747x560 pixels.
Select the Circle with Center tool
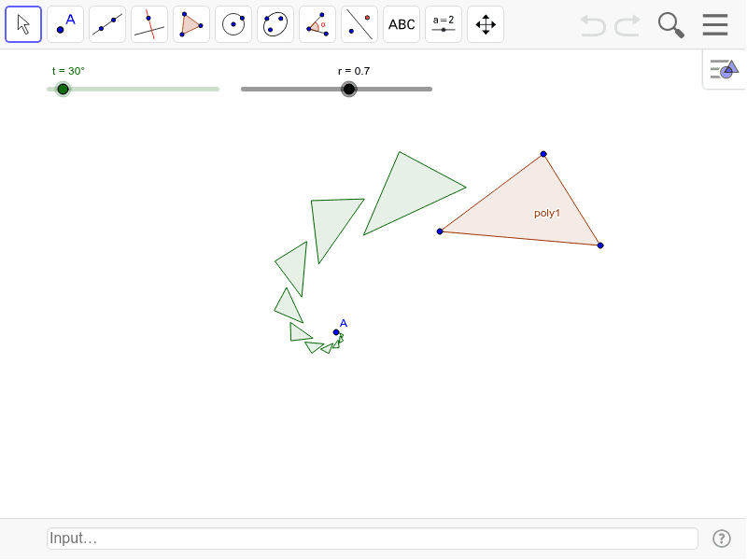233,24
